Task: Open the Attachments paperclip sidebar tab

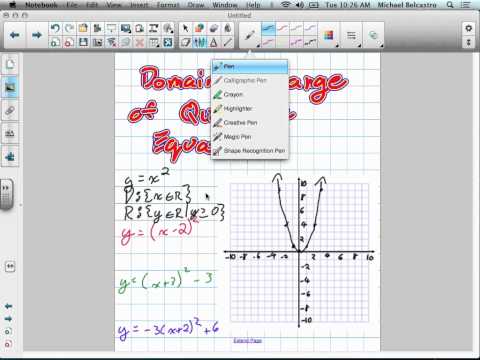Action: click(x=10, y=110)
